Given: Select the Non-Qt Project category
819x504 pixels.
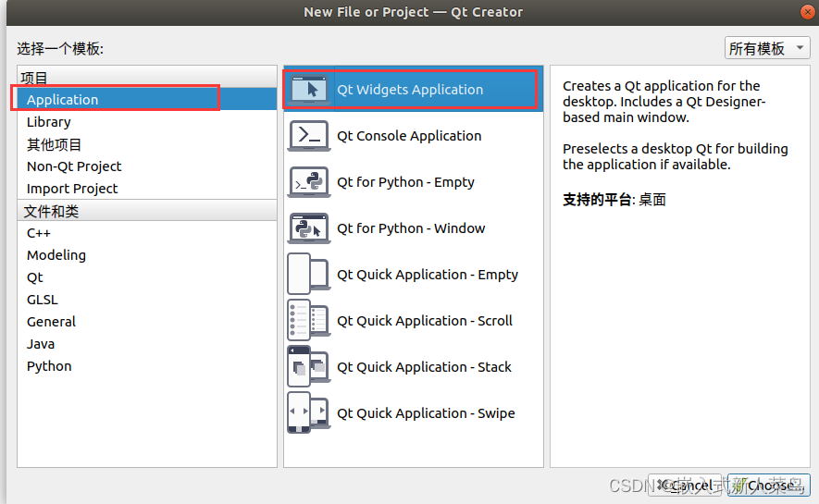Looking at the screenshot, I should pyautogui.click(x=147, y=166).
